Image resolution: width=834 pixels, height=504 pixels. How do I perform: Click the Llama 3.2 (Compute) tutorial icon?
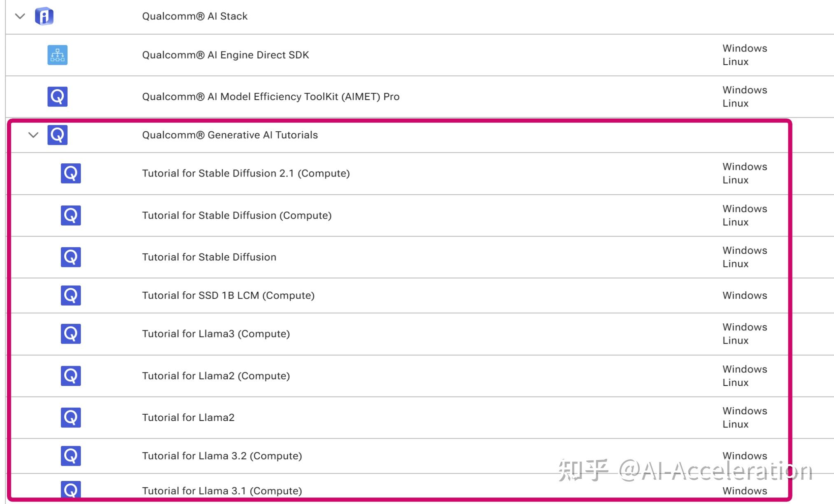71,456
